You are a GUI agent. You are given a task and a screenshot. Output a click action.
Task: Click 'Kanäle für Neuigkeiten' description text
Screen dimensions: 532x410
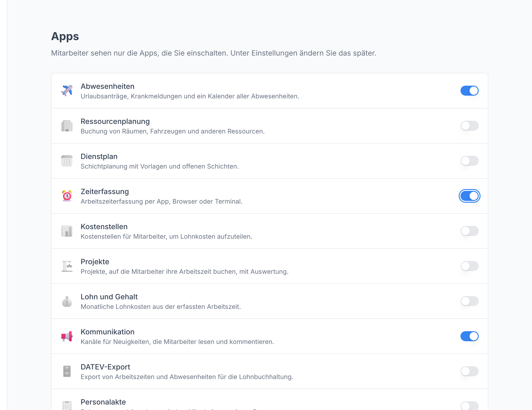[177, 342]
